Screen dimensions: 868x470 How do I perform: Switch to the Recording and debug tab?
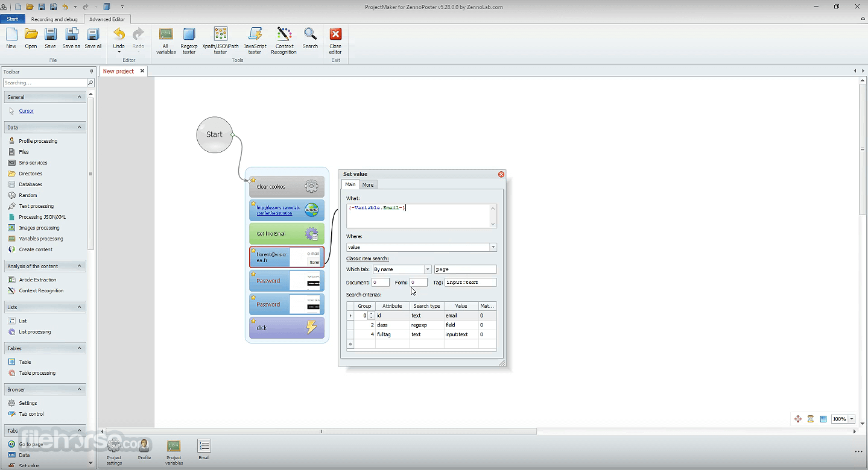click(54, 19)
